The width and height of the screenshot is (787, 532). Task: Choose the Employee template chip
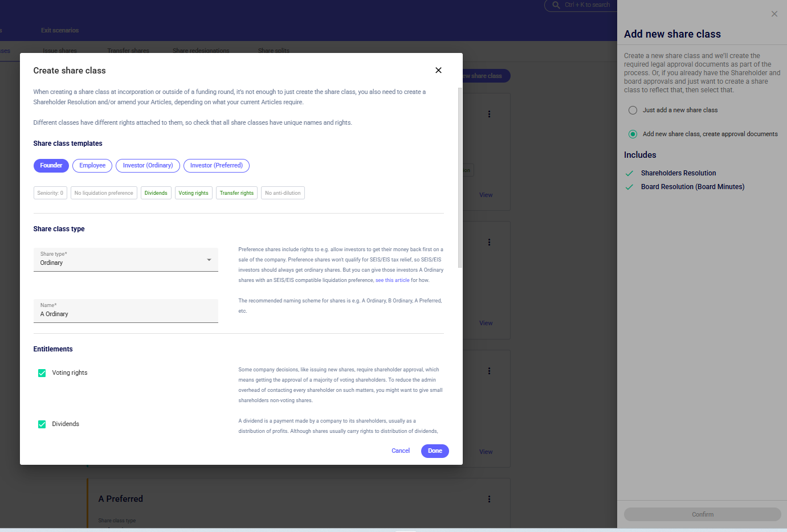click(92, 166)
